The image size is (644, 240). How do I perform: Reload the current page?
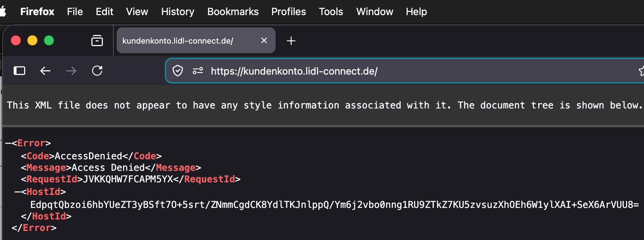pyautogui.click(x=97, y=71)
